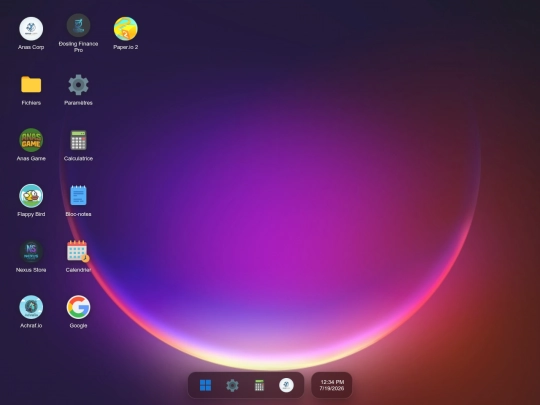540x405 pixels.
Task: Open the Bloc-notes notepad icon
Action: [78, 196]
